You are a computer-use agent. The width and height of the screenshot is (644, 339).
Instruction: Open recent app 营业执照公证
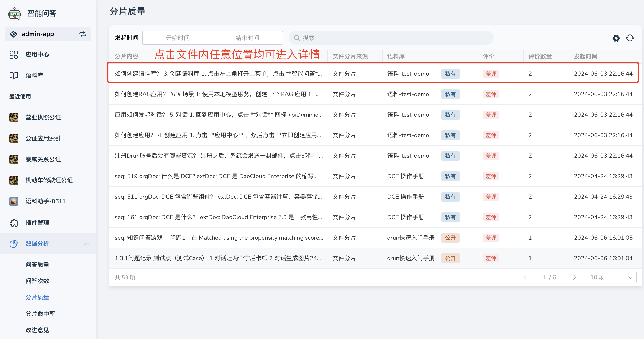coord(43,117)
